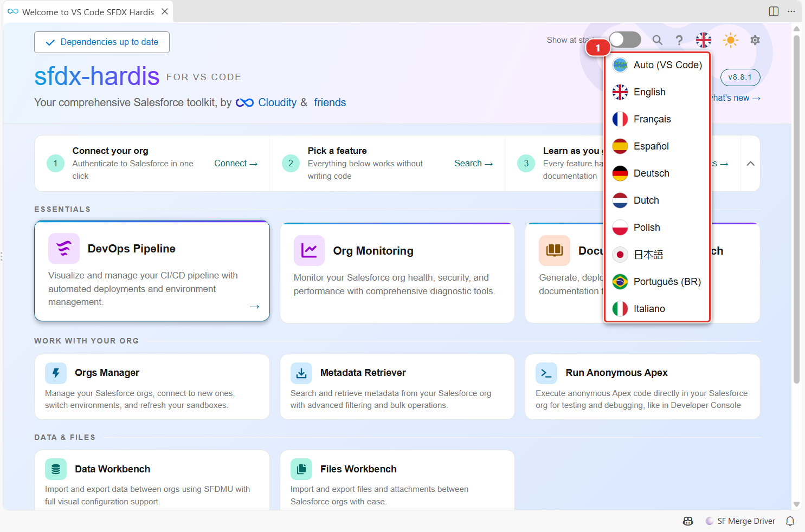Open Orgs Manager card title
This screenshot has height=532, width=805.
[x=107, y=373]
